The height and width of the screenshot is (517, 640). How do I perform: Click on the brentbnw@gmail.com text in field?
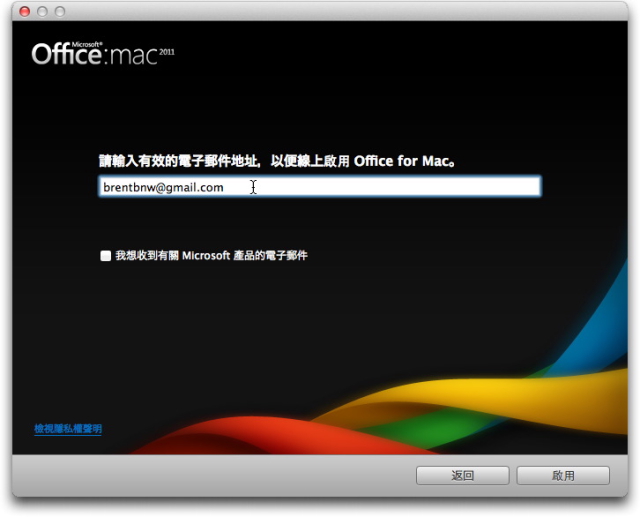(x=163, y=187)
